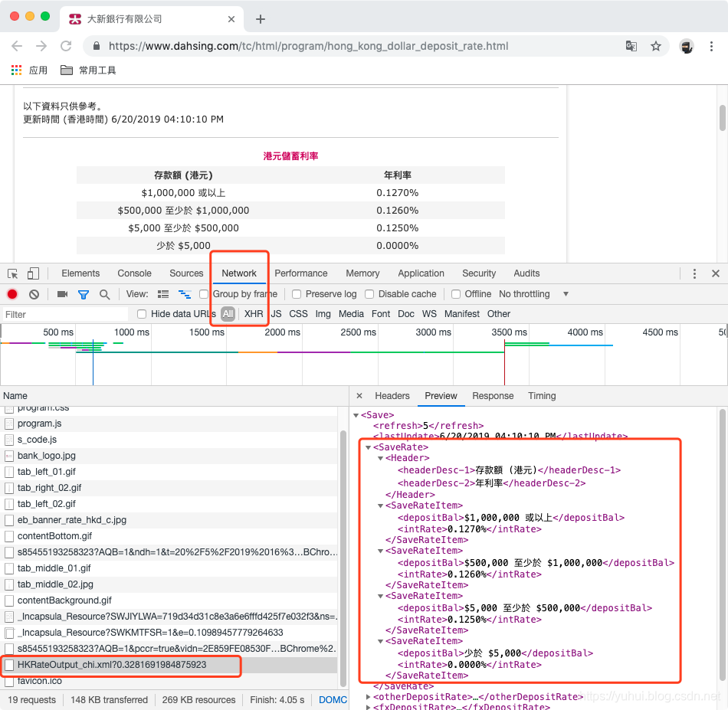Open DevTools customize menu
This screenshot has width=728, height=710.
point(694,273)
